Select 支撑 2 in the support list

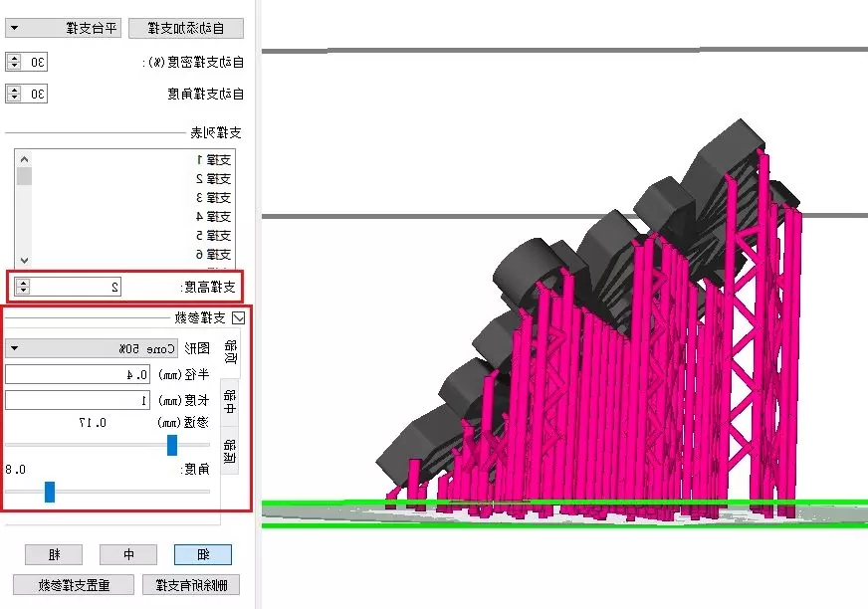tap(214, 179)
